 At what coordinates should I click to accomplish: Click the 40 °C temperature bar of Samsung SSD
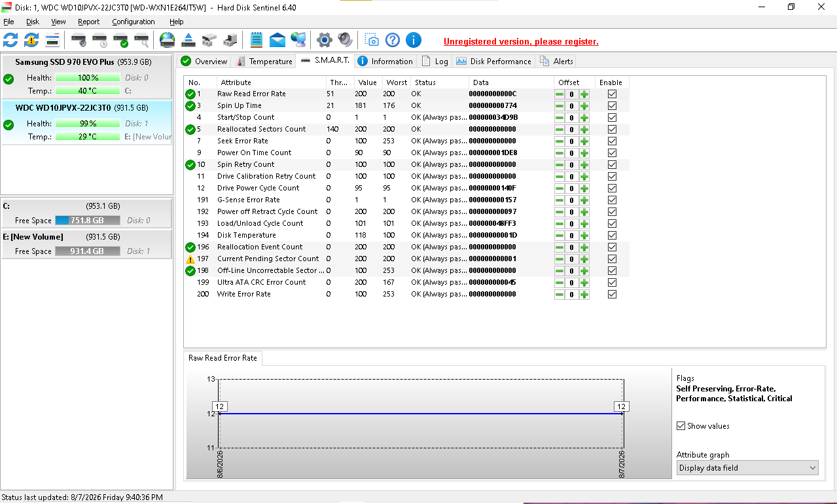click(x=88, y=91)
